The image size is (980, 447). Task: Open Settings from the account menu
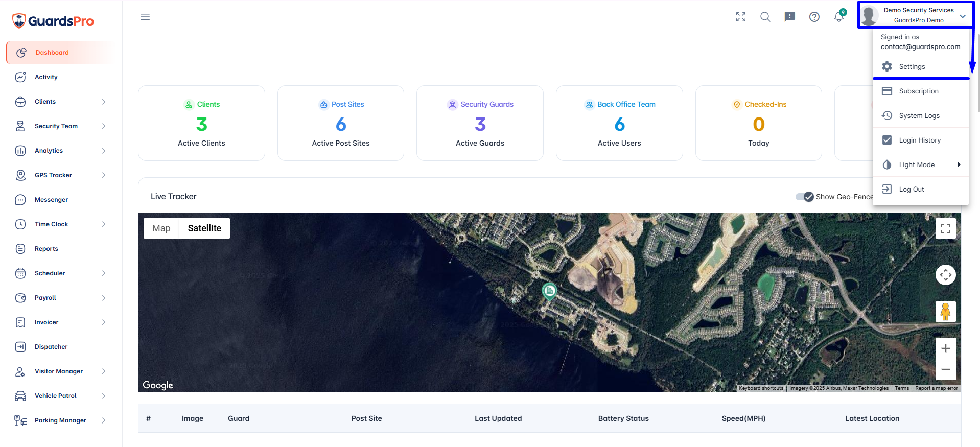[x=921, y=66]
